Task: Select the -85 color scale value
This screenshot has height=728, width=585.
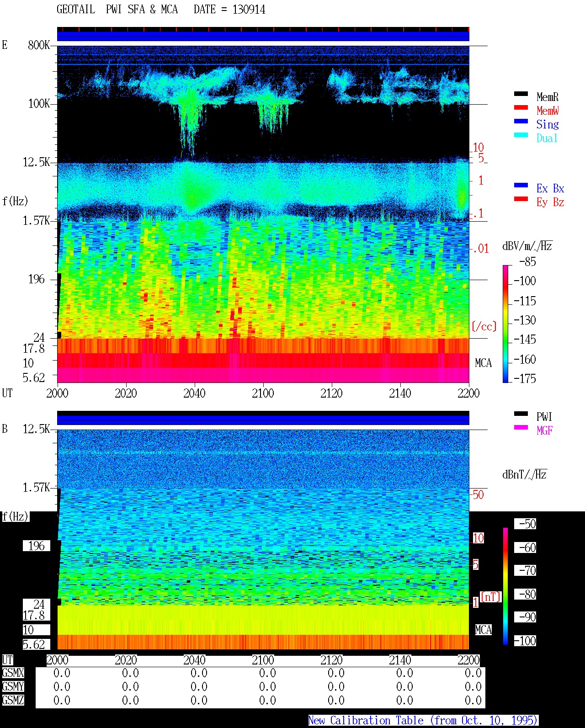Action: click(527, 262)
